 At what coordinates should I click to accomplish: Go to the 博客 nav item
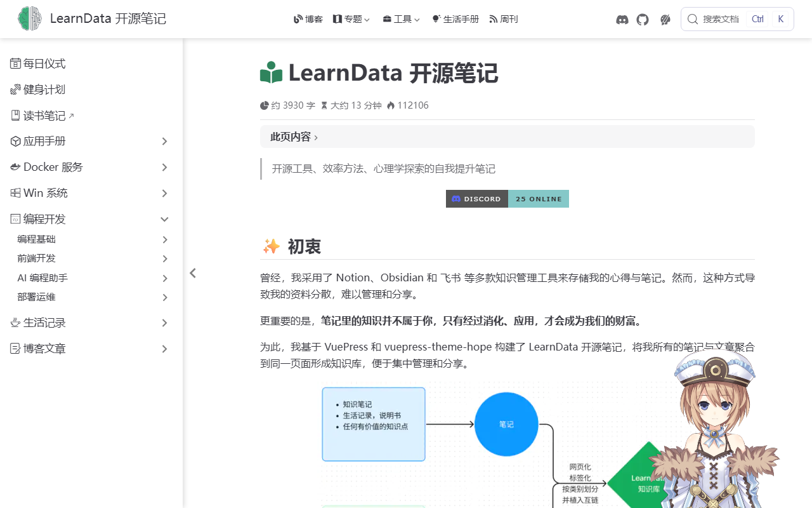tap(308, 19)
